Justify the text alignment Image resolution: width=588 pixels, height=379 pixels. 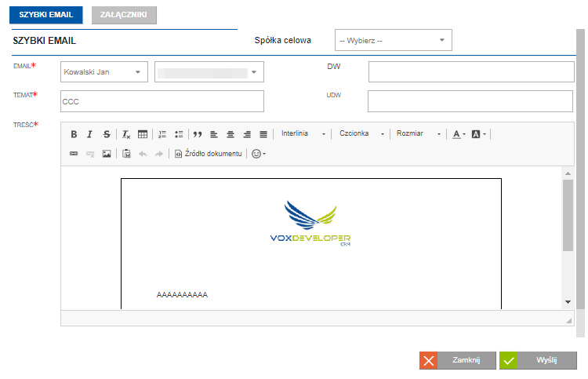pos(263,134)
